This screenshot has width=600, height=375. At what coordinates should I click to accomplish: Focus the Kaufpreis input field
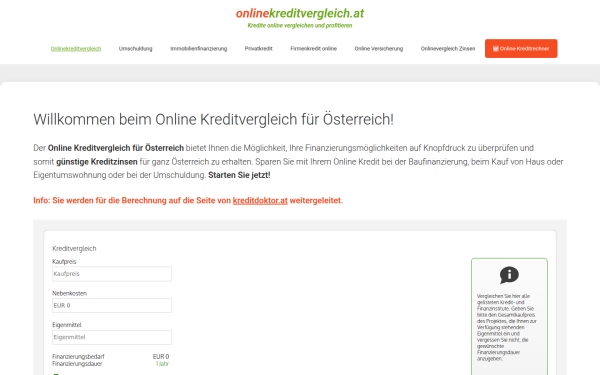(x=112, y=274)
